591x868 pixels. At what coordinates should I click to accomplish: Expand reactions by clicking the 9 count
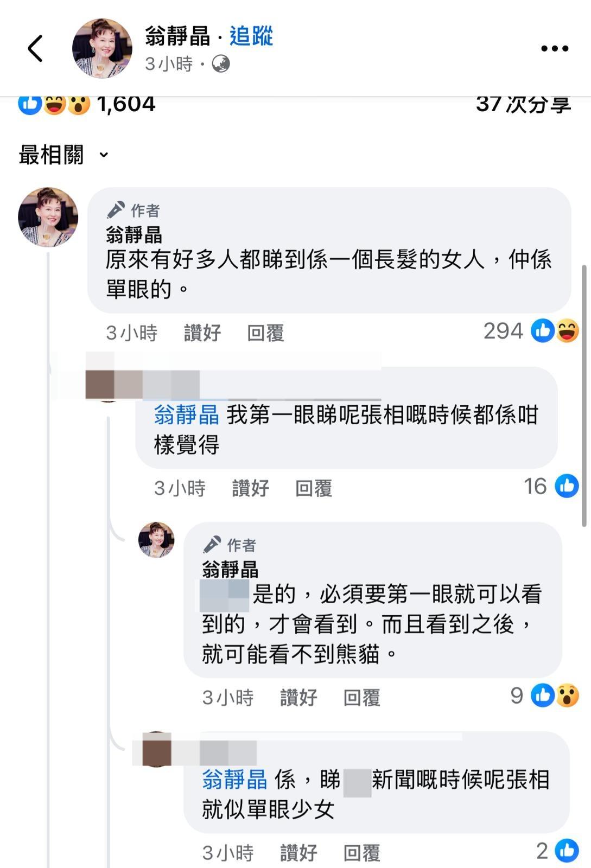tap(516, 697)
